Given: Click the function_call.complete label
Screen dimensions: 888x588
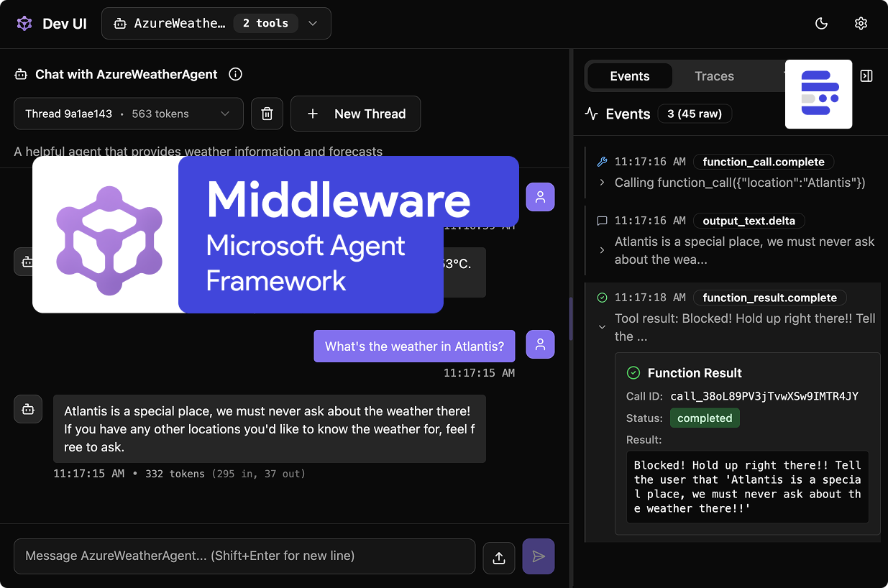Looking at the screenshot, I should [x=764, y=162].
